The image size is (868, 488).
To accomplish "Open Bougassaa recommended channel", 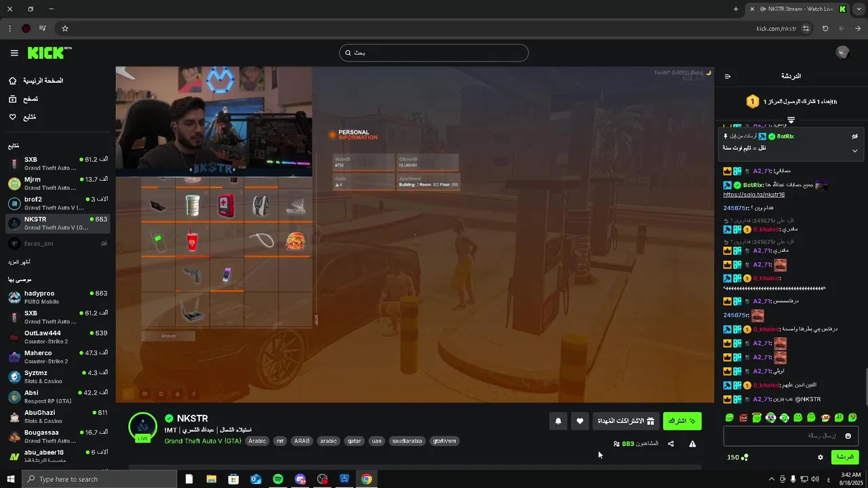I will 58,436.
